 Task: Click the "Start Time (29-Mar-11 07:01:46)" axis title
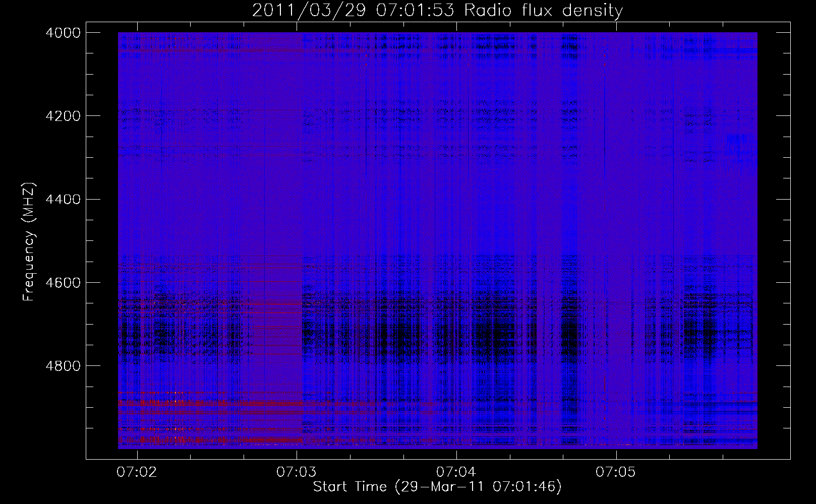coord(437,487)
